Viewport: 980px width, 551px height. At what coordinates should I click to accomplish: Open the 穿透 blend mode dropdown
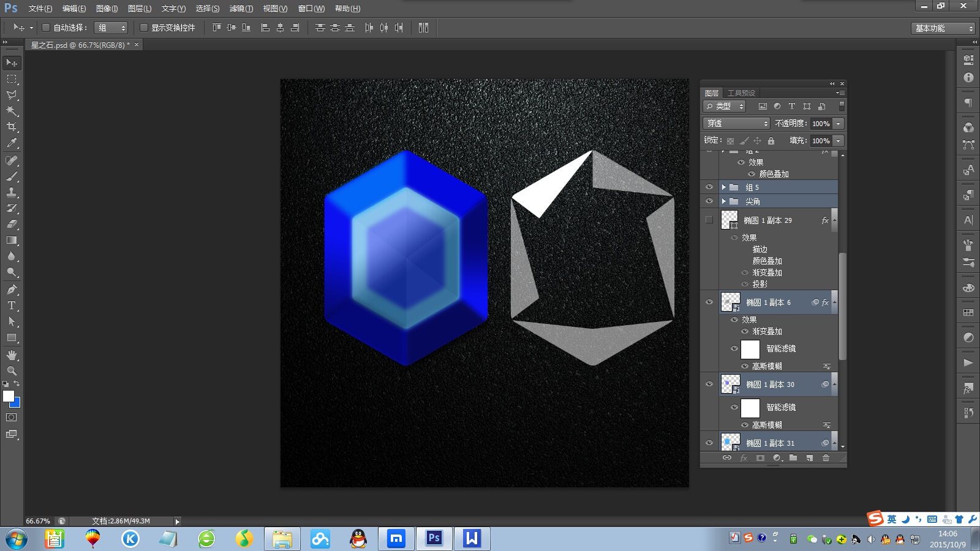point(736,124)
